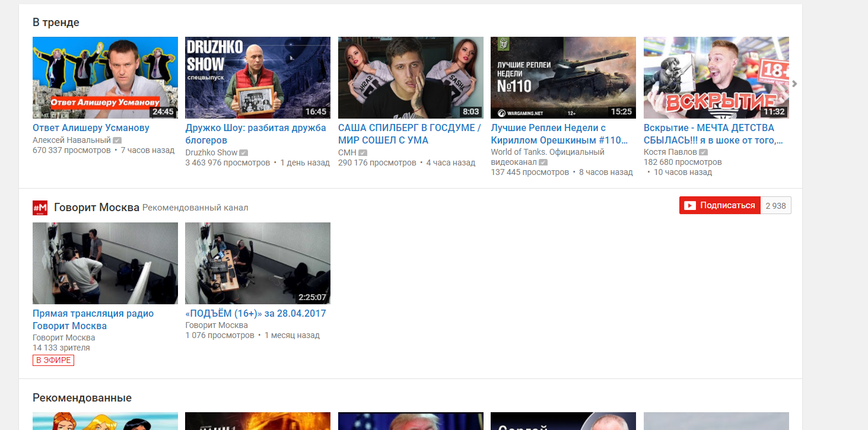The height and width of the screenshot is (430, 868).
Task: Click '670 337 просмотров' view count
Action: (72, 151)
